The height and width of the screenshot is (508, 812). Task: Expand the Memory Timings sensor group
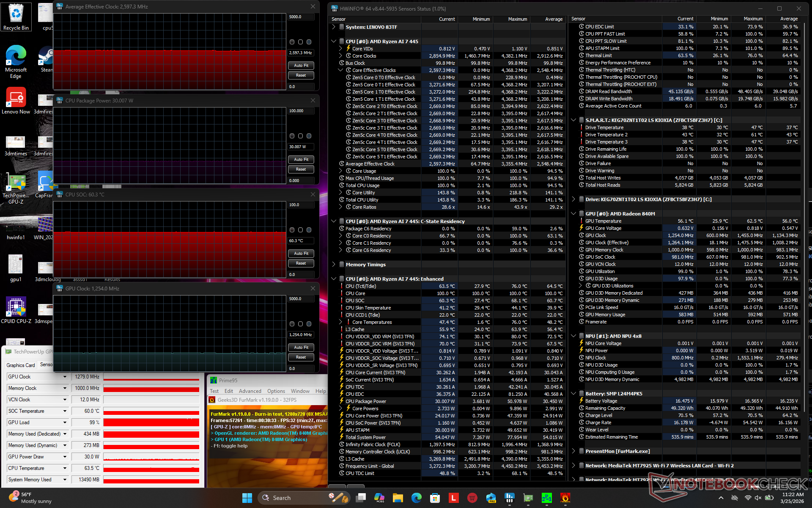(334, 264)
